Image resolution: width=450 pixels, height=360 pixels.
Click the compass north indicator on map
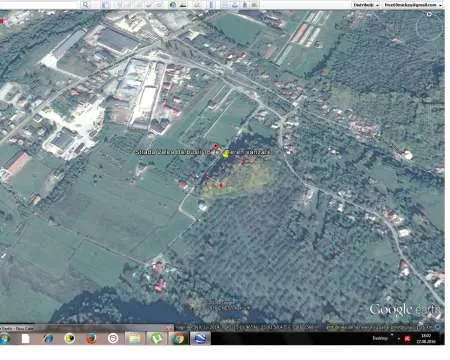429,14
